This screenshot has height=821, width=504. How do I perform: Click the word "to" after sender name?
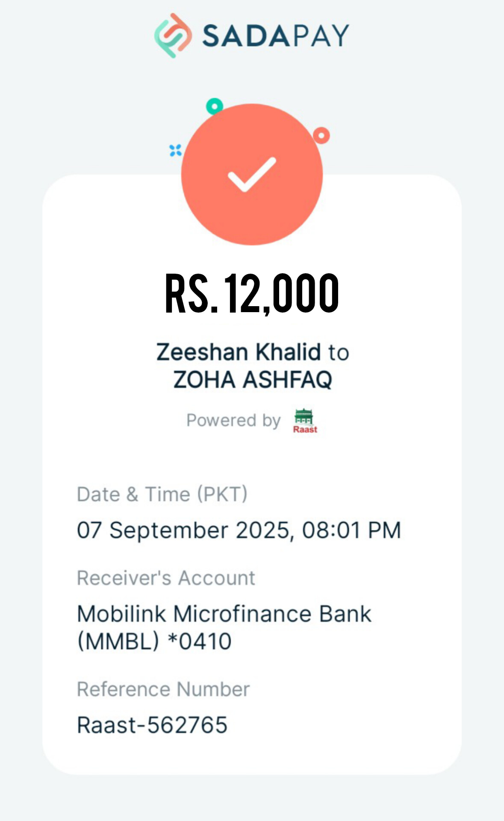point(339,353)
